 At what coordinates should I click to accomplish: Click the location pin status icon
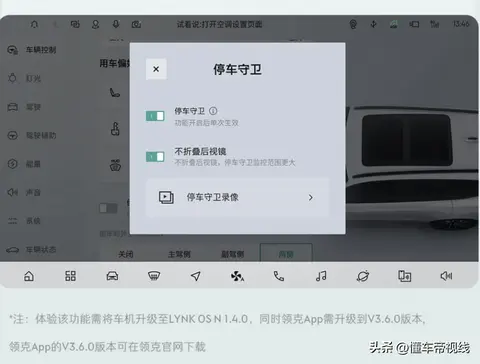point(353,24)
